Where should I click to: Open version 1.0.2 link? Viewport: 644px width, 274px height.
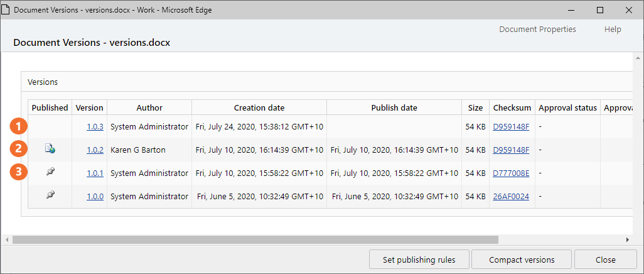tap(95, 150)
